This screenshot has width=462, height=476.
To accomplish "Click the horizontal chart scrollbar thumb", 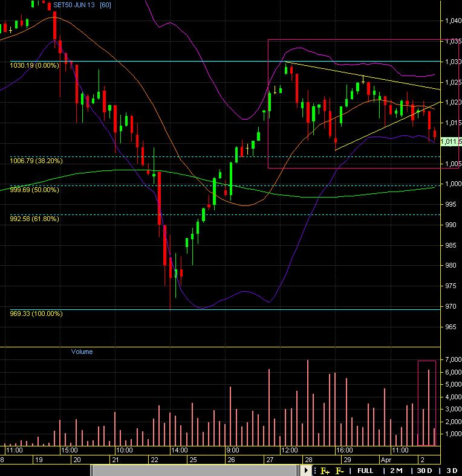I will pyautogui.click(x=195, y=471).
